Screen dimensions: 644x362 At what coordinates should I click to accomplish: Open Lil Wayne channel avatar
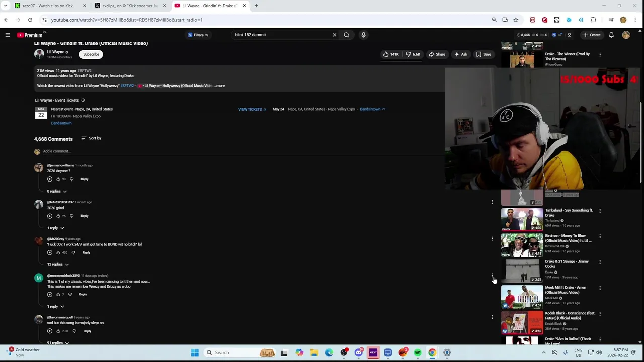[39, 54]
